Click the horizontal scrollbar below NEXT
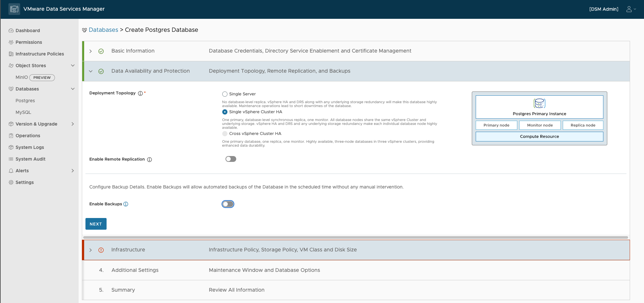The image size is (644, 303). pyautogui.click(x=355, y=237)
